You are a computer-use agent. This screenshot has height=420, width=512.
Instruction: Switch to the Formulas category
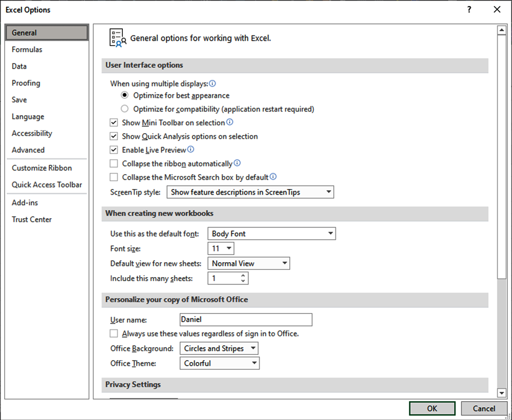pos(27,50)
